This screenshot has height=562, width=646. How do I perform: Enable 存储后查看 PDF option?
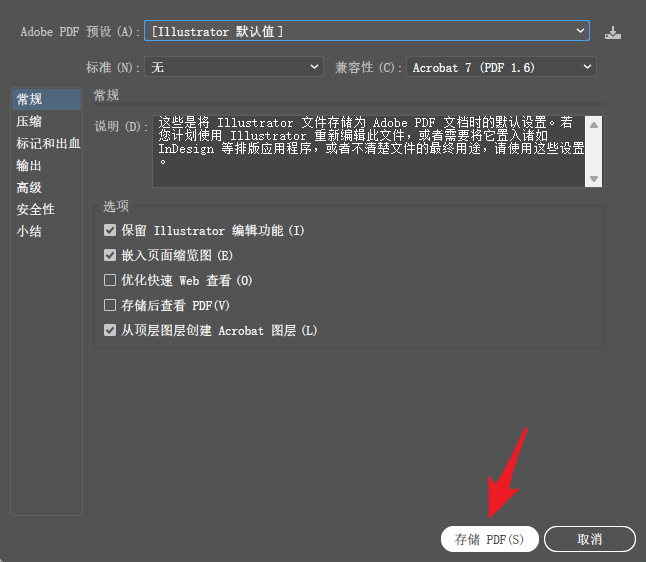(x=110, y=305)
